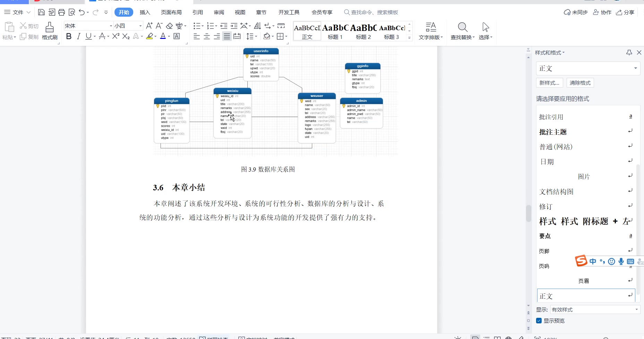Screen dimensions: 644x339
Task: Open the 插入 ribbon tab
Action: (x=145, y=13)
